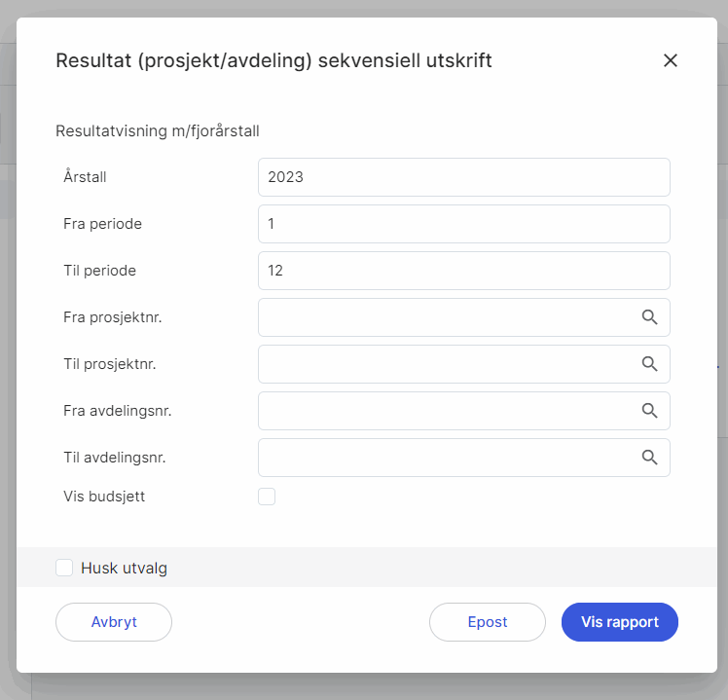Click the Vis rapport button
The image size is (728, 700).
619,622
